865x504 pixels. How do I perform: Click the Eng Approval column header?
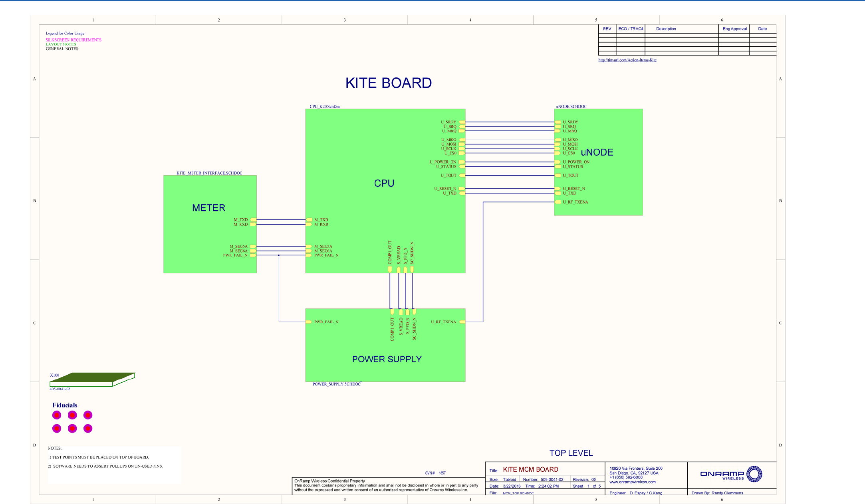(735, 29)
